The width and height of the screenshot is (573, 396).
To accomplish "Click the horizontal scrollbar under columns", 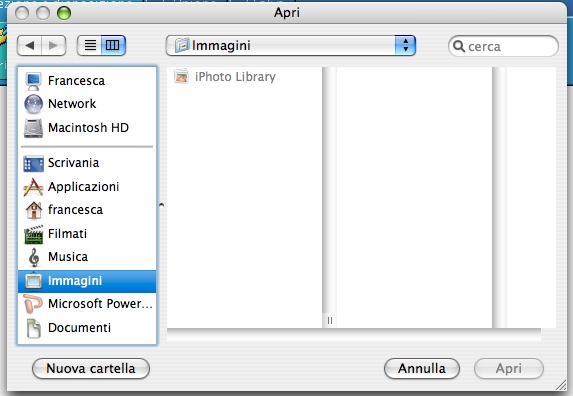I will tap(354, 335).
